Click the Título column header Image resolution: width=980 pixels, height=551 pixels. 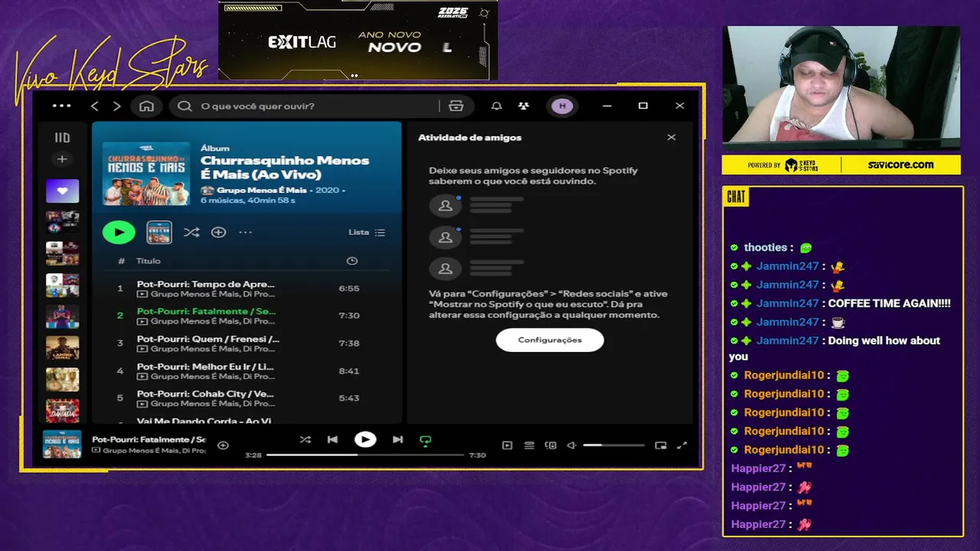[149, 261]
